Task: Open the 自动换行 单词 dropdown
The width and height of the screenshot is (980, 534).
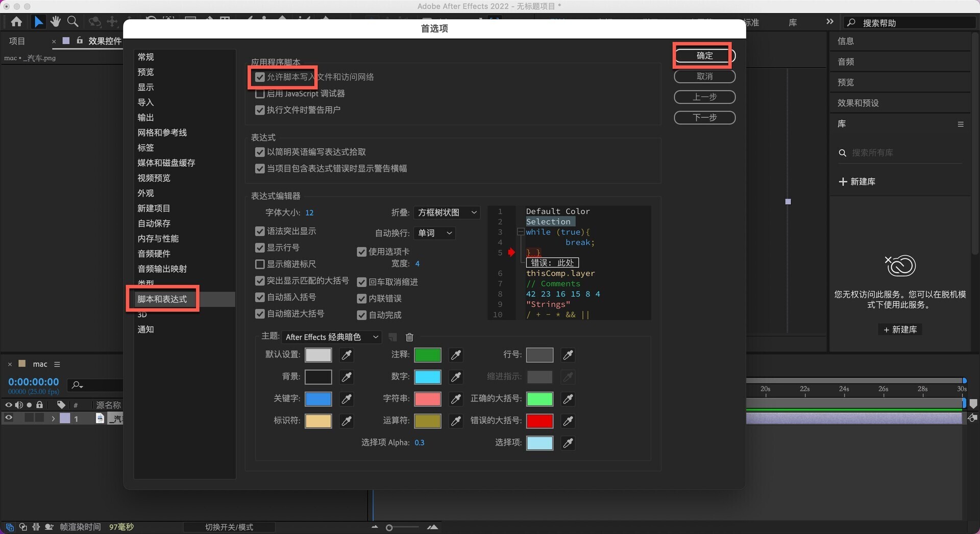Action: click(x=434, y=233)
